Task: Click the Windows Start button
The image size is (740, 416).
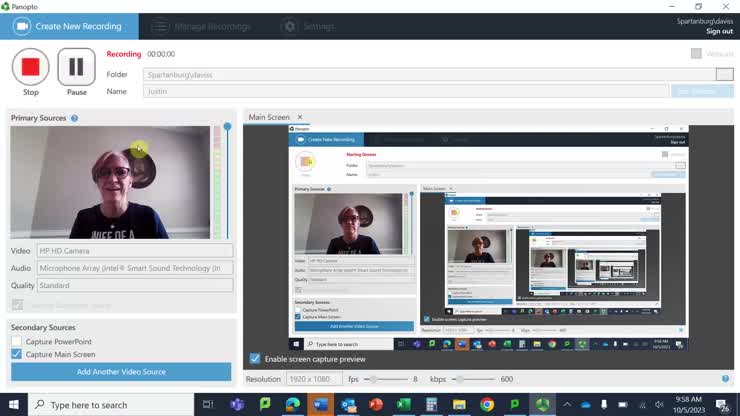Action: [x=14, y=405]
